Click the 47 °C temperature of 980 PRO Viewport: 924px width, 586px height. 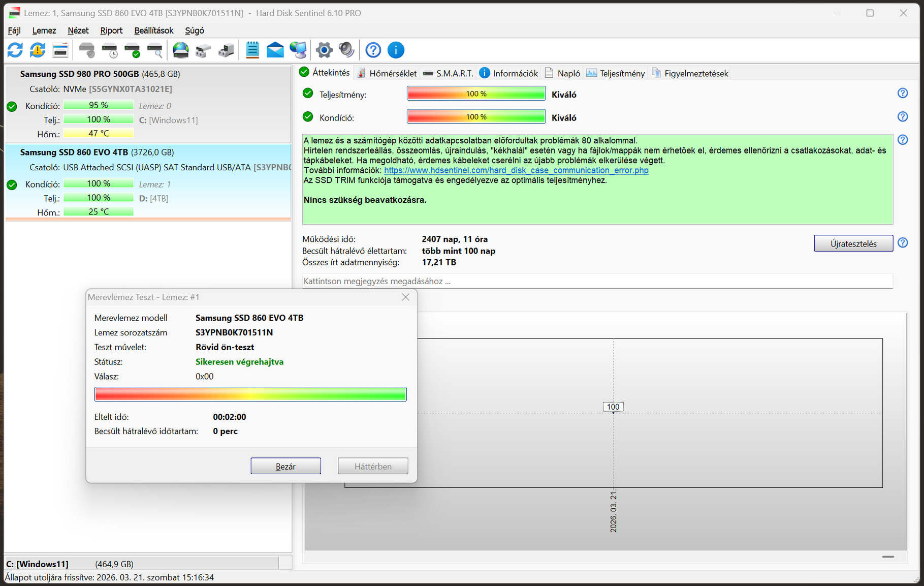coord(99,134)
